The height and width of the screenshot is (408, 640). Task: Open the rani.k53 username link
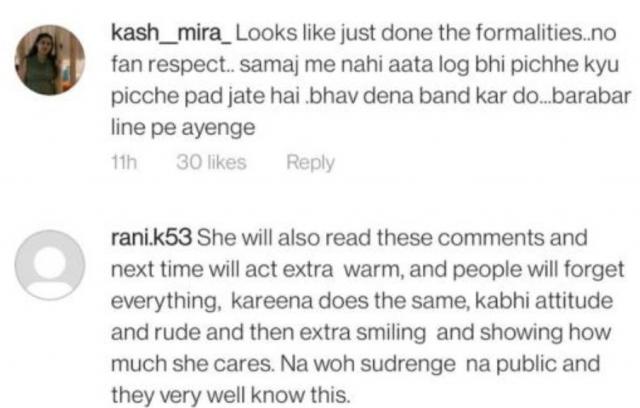(151, 237)
